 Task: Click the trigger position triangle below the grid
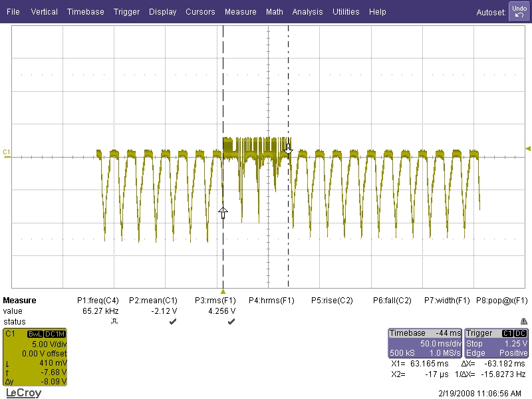pyautogui.click(x=223, y=291)
